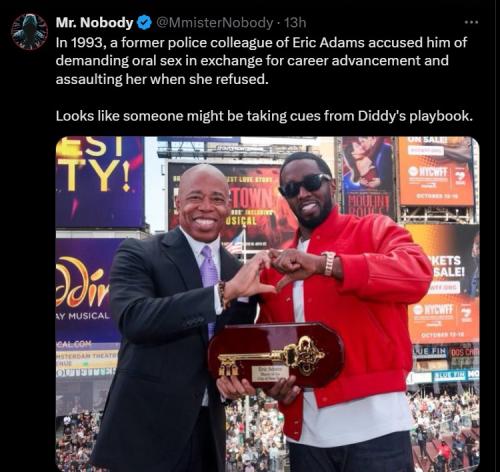Click the blue verified checkmark badge

[144, 23]
